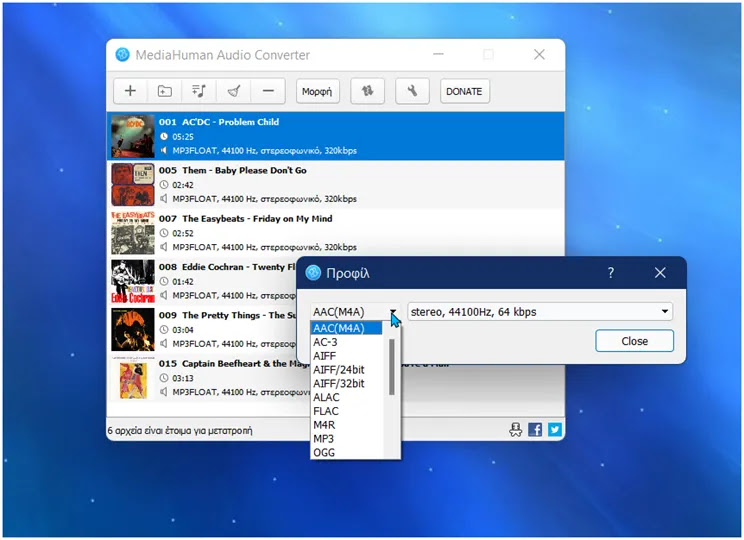Image resolution: width=744 pixels, height=540 pixels.
Task: Click Close in the Προφίλ dialog
Action: (x=634, y=341)
